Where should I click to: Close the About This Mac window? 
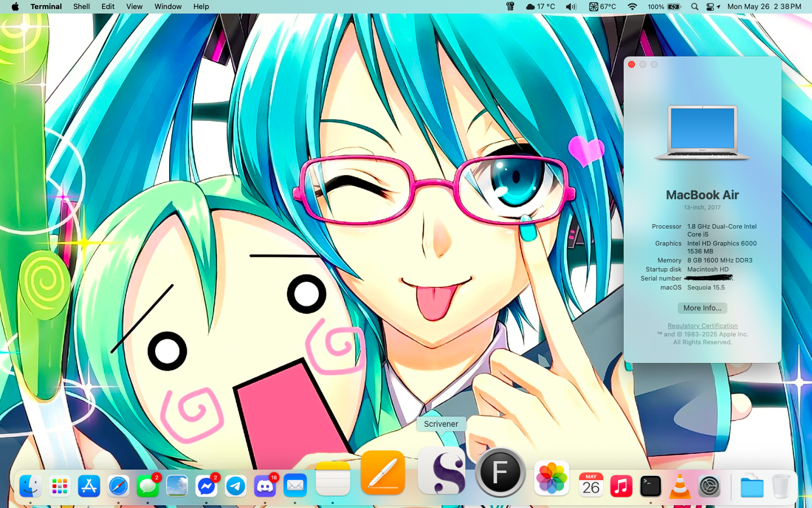(x=632, y=64)
